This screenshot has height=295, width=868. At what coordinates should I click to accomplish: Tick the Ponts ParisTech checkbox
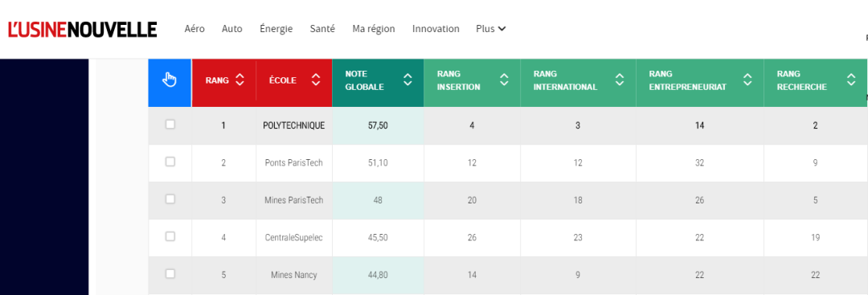click(170, 162)
